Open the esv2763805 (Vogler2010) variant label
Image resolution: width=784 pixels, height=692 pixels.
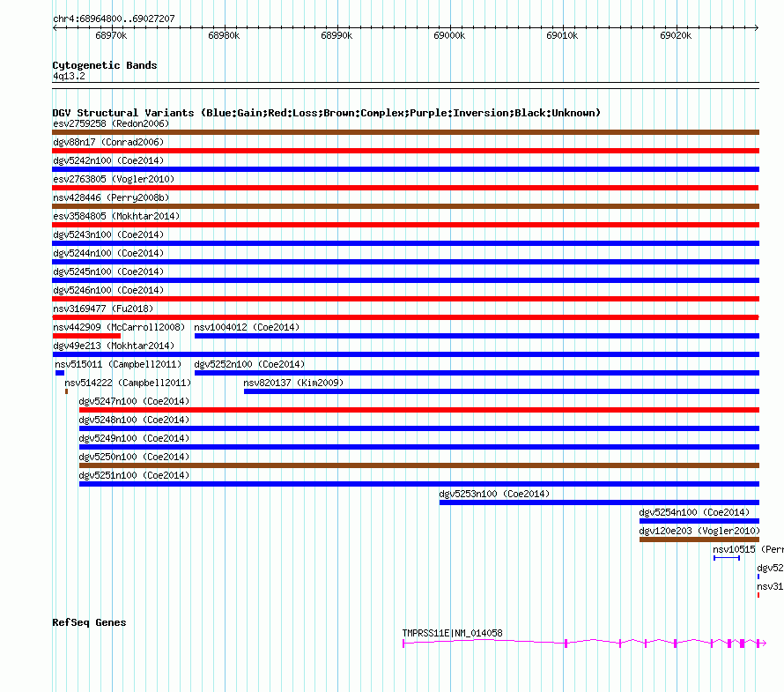click(x=114, y=179)
